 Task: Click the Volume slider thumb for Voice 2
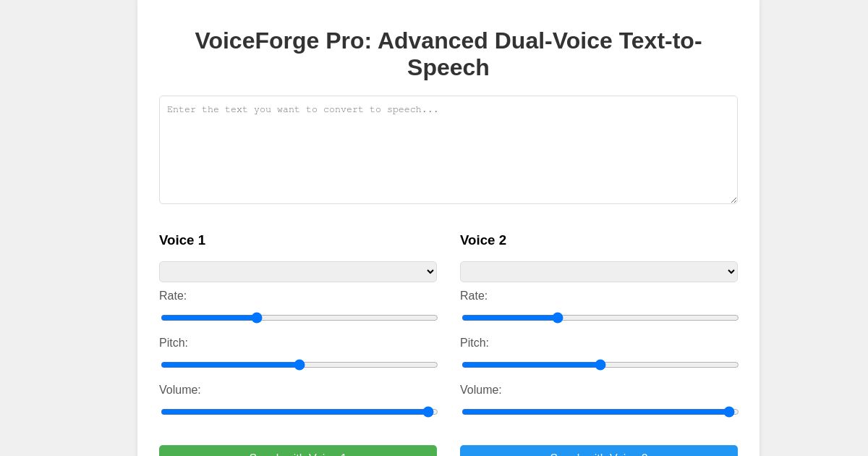pyautogui.click(x=729, y=412)
